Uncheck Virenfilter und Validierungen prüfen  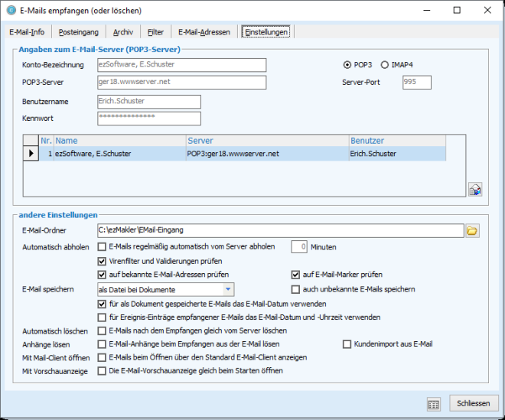[x=102, y=261]
